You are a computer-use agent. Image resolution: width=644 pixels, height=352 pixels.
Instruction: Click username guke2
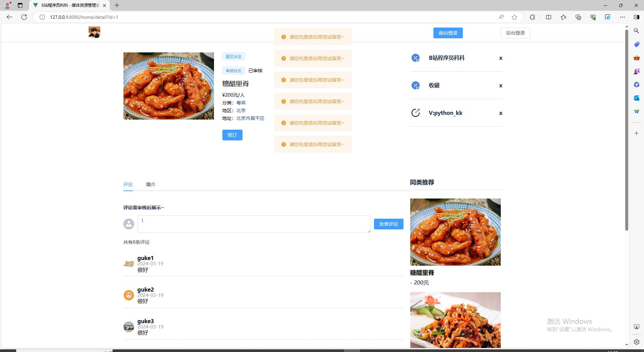tap(146, 290)
